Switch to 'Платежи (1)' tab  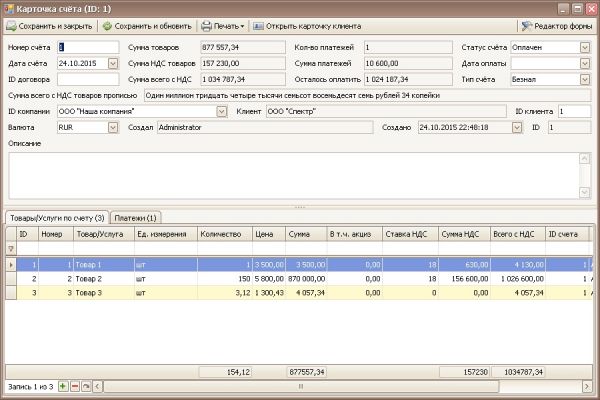135,217
